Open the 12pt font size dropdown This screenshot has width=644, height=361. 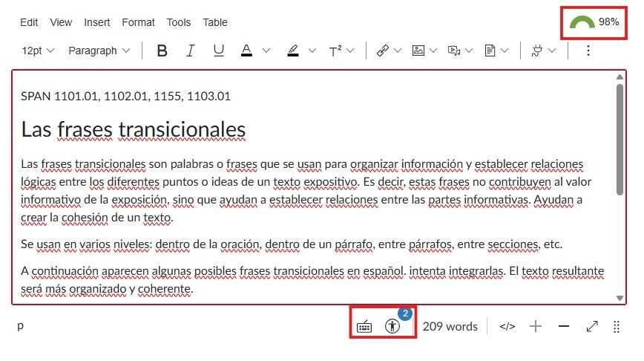tap(38, 51)
